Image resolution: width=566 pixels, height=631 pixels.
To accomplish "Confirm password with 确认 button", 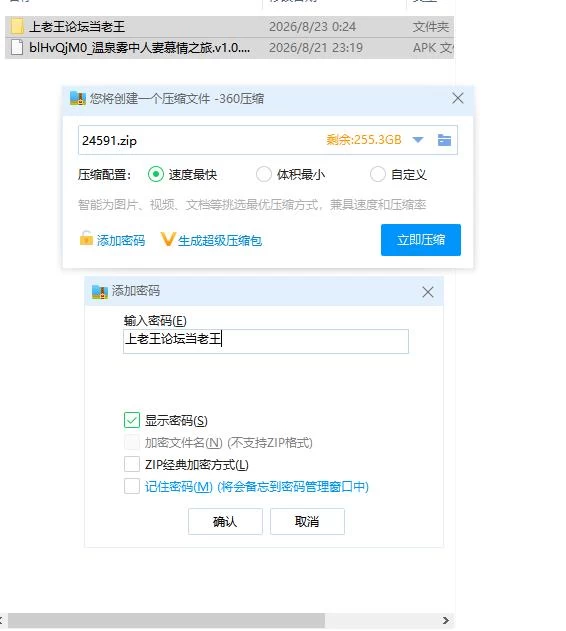I will [225, 522].
